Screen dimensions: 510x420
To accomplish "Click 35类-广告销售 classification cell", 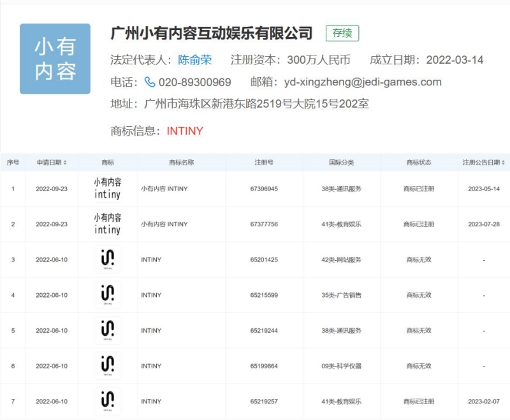I will [341, 295].
